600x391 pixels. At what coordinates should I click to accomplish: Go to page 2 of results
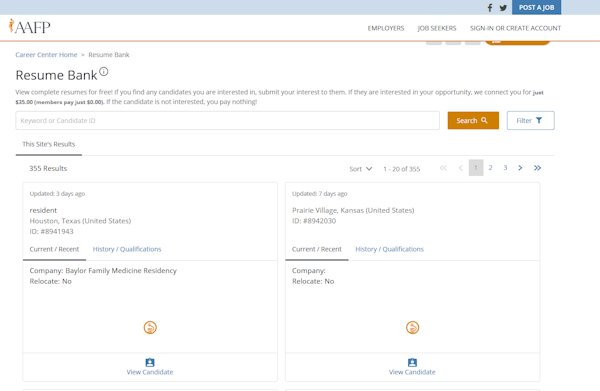[x=490, y=168]
